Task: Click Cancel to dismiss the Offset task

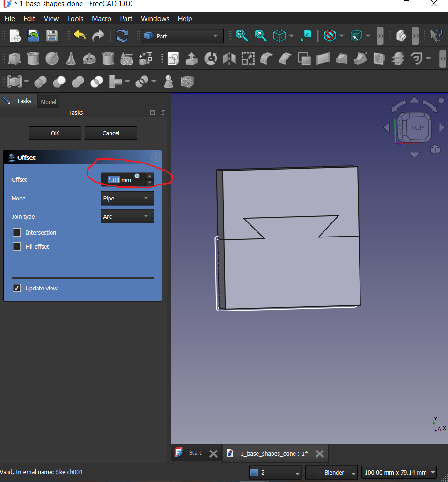Action: [x=110, y=133]
